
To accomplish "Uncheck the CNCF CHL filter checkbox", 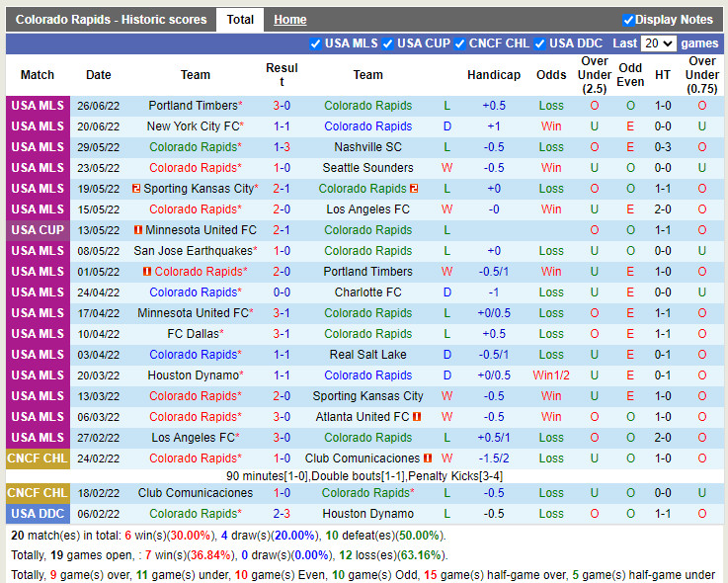I will click(x=460, y=43).
